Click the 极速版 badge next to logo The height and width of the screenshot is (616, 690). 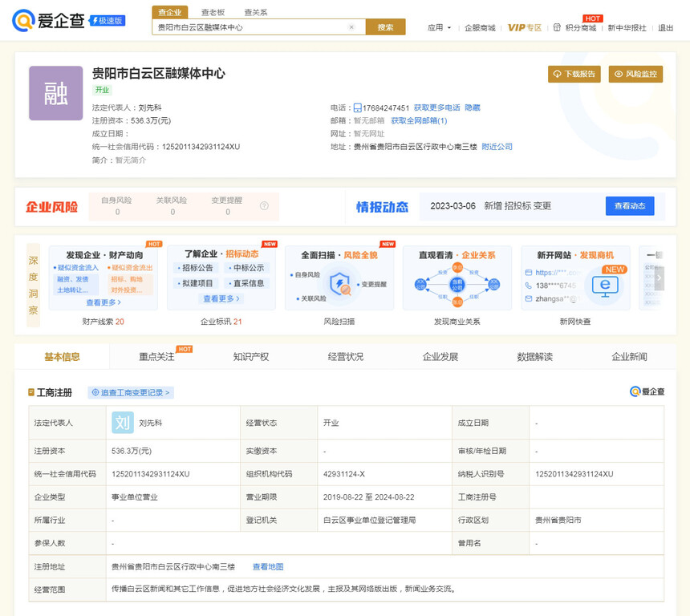click(108, 21)
